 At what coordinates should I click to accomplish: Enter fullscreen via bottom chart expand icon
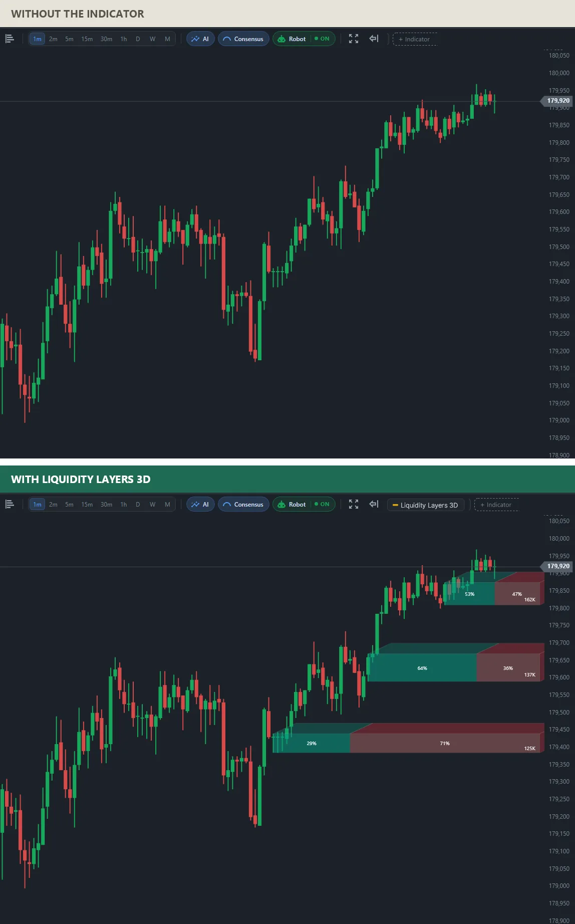tap(354, 504)
